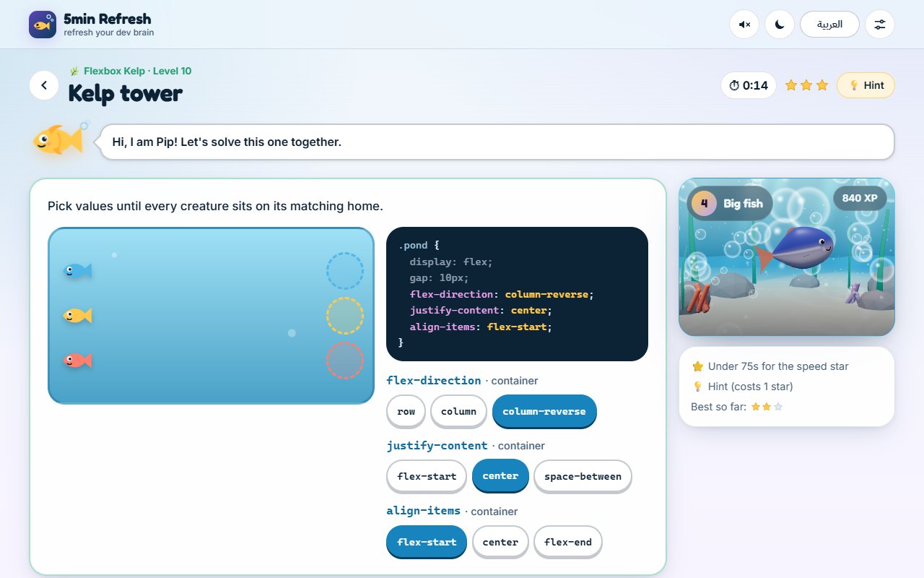Open settings with the sliders icon
Screen dimensions: 924x578
(880, 25)
